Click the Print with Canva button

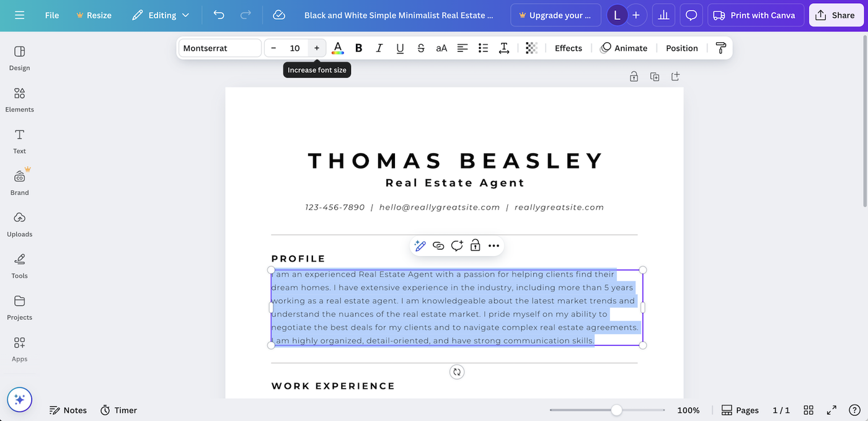(x=755, y=14)
